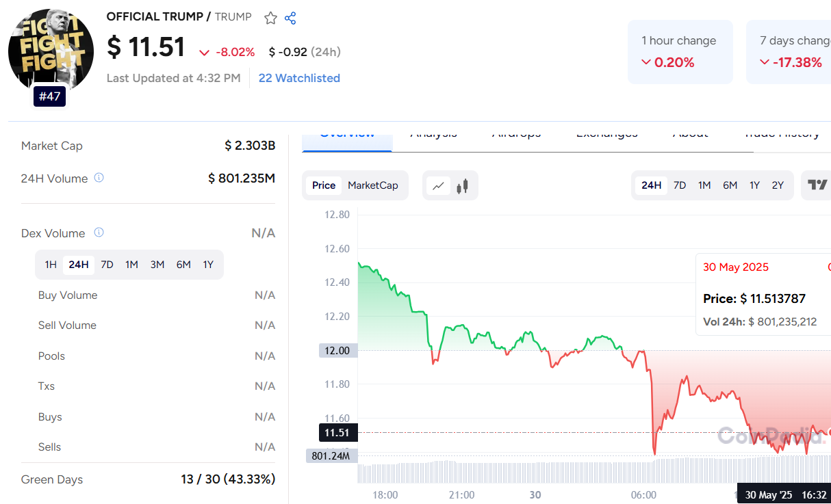This screenshot has height=504, width=831.
Task: Click info icon beside Dex Volume
Action: coord(99,233)
